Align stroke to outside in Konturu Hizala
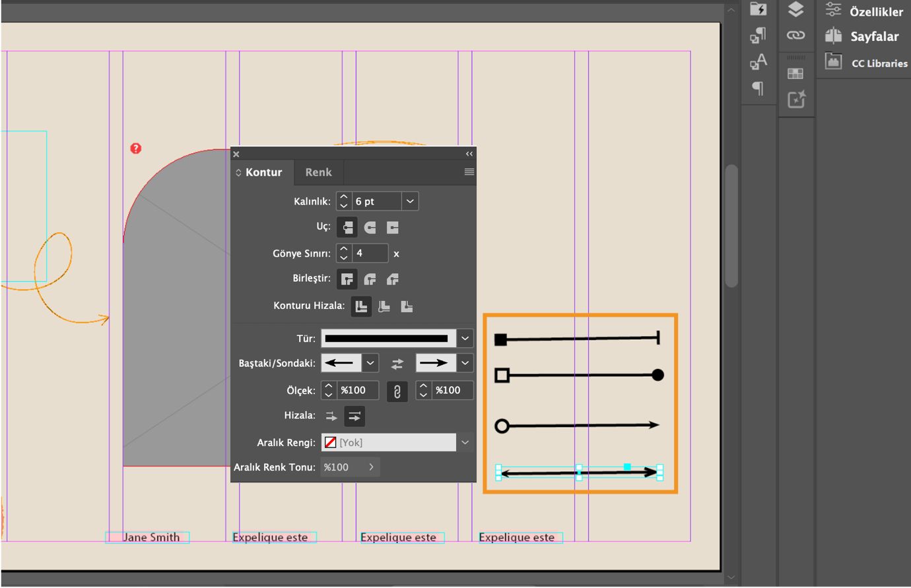The height and width of the screenshot is (588, 911). tap(407, 306)
